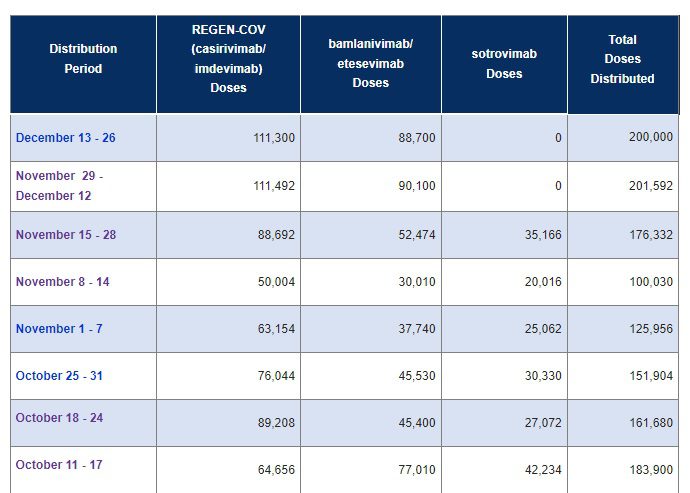Screen dimensions: 690x493
Task: Select sotrovimab 0 in November 29 row
Action: tap(558, 186)
